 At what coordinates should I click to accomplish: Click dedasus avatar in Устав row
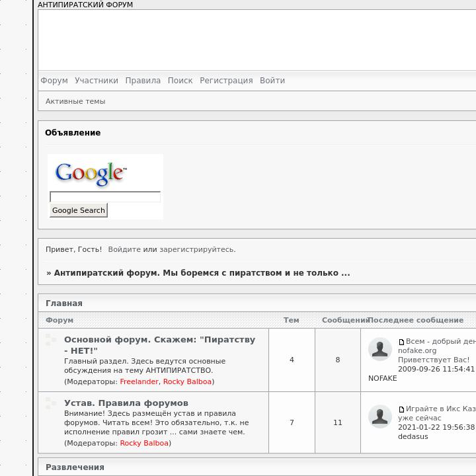379,416
